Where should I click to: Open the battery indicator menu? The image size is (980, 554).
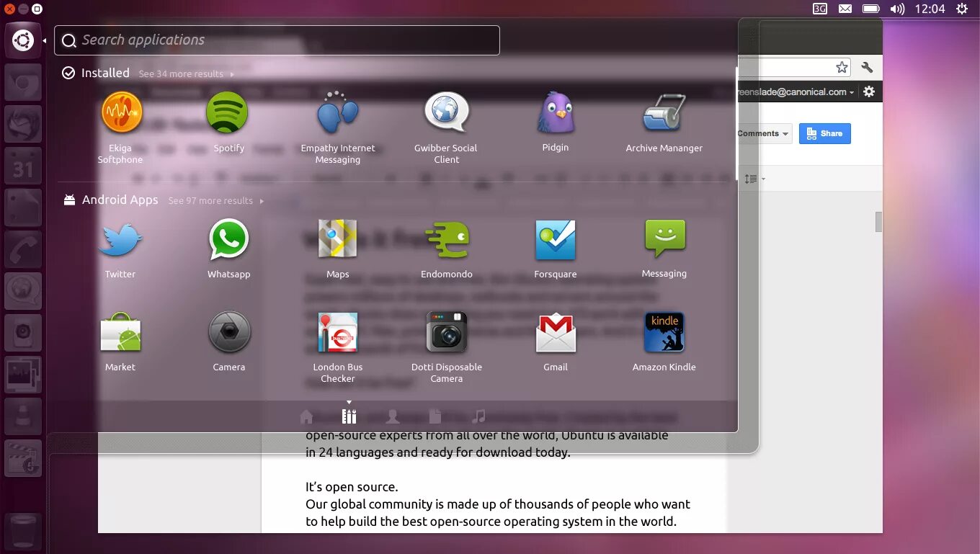click(x=871, y=9)
